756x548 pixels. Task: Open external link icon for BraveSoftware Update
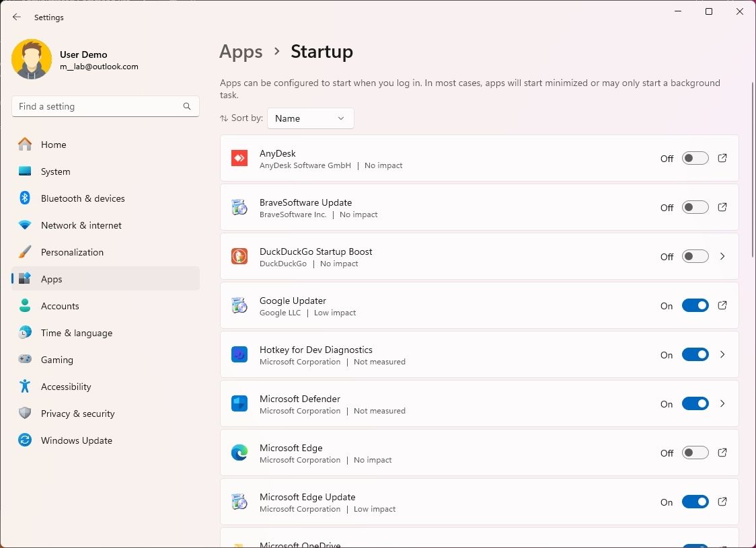tap(722, 207)
